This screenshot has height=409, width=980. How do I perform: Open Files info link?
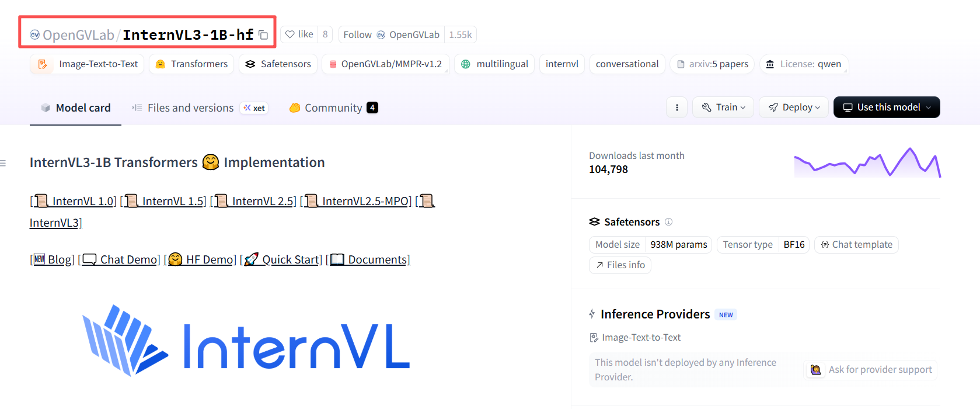pos(620,265)
